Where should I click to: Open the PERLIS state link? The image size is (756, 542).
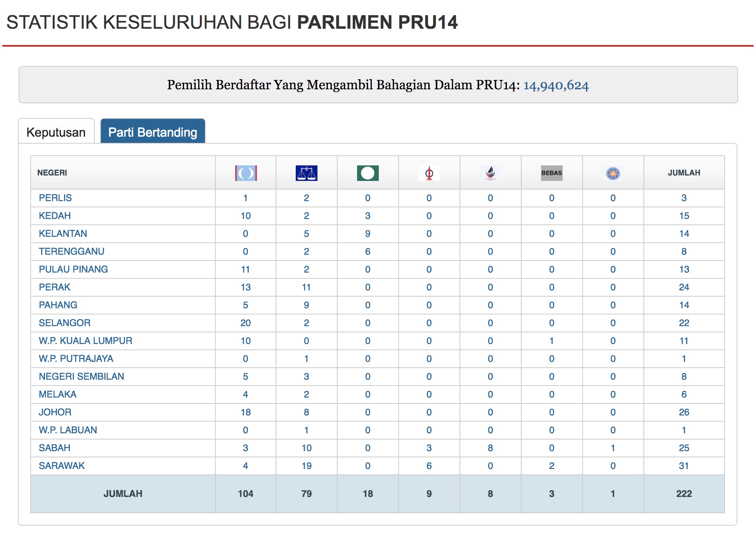(55, 198)
